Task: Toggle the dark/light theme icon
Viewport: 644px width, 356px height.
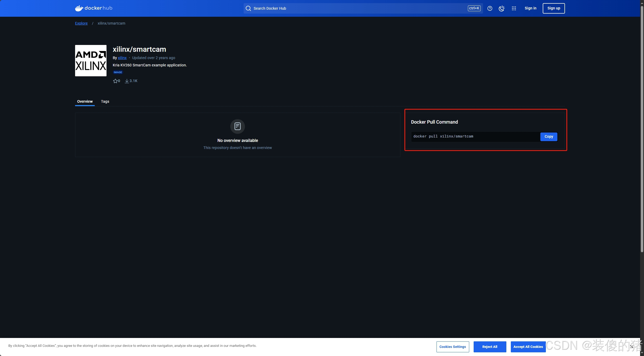Action: click(x=501, y=8)
